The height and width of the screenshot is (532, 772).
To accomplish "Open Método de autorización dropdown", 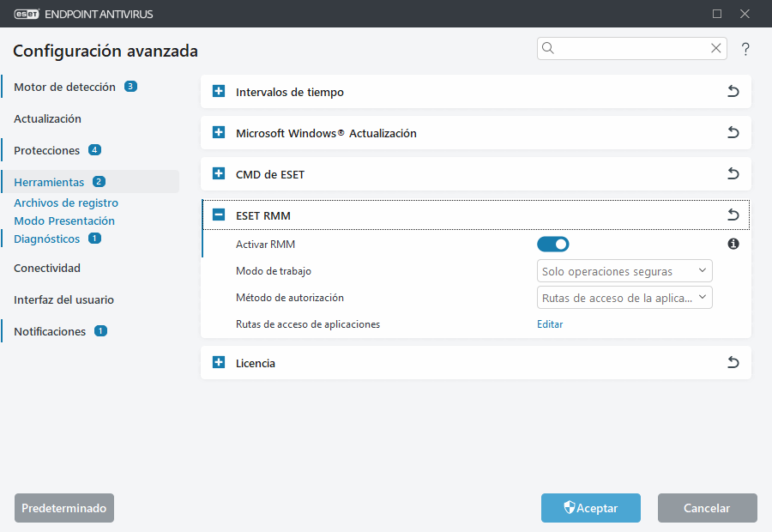I will 624,298.
